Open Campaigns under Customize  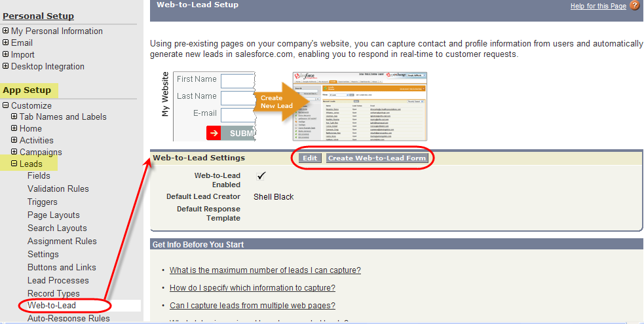click(x=41, y=152)
